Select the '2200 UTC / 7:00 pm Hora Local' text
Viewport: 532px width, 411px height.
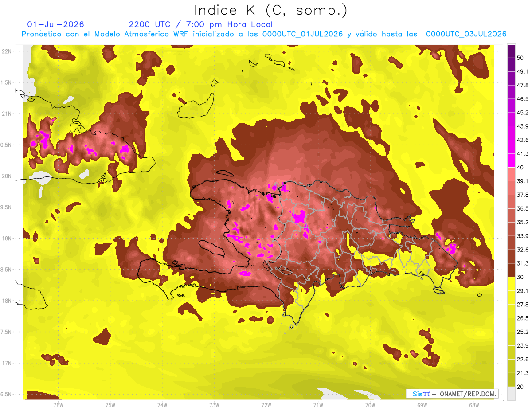click(201, 24)
